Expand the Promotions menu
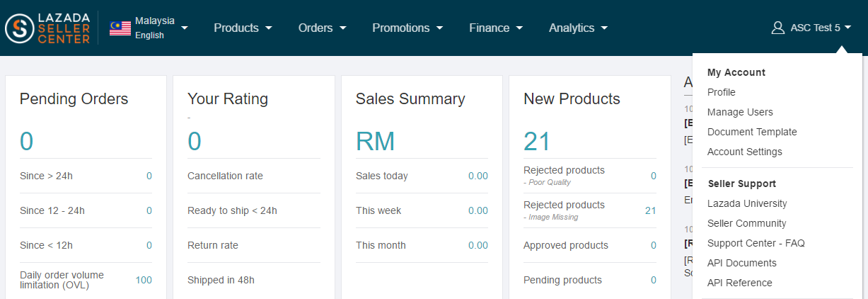 [407, 28]
